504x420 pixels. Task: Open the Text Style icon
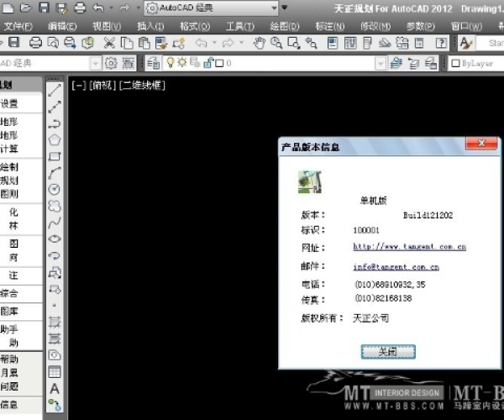coord(465,43)
